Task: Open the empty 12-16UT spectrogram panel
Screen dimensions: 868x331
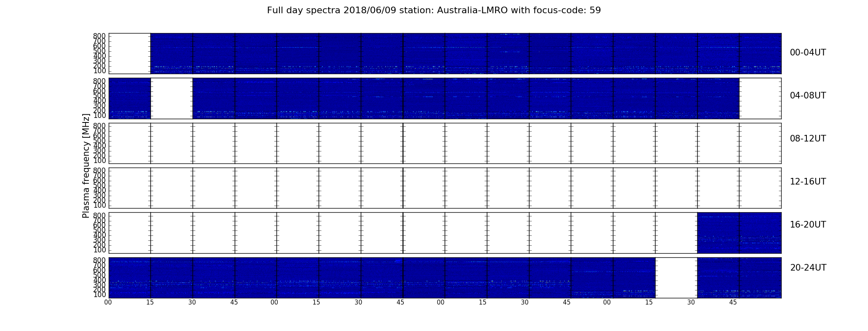Action: pos(445,188)
